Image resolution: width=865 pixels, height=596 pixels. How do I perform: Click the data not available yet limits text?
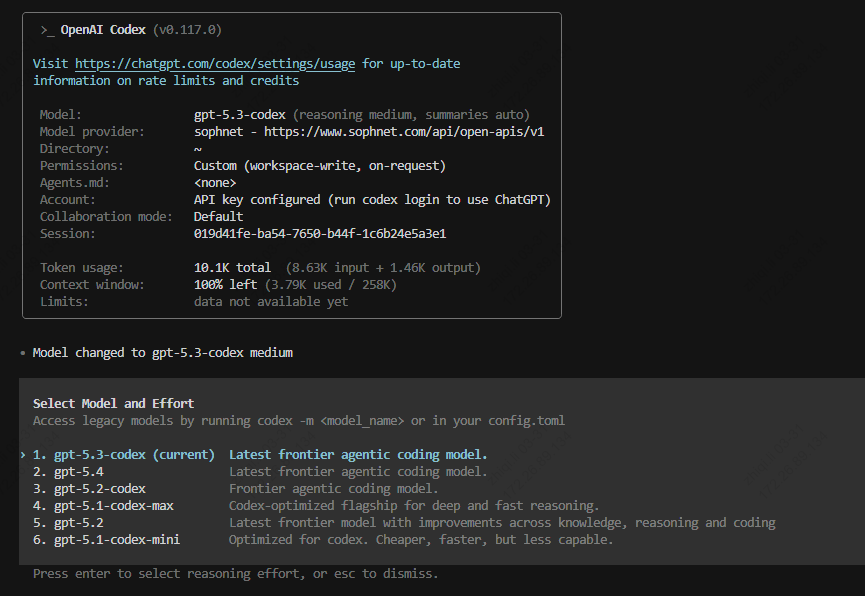pos(270,302)
